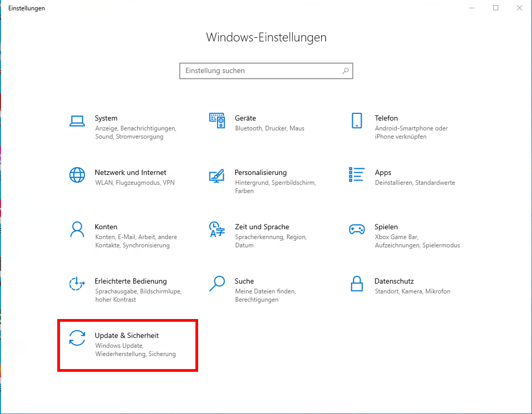Click the Einstellungen window title
The width and height of the screenshot is (532, 414).
tap(27, 8)
